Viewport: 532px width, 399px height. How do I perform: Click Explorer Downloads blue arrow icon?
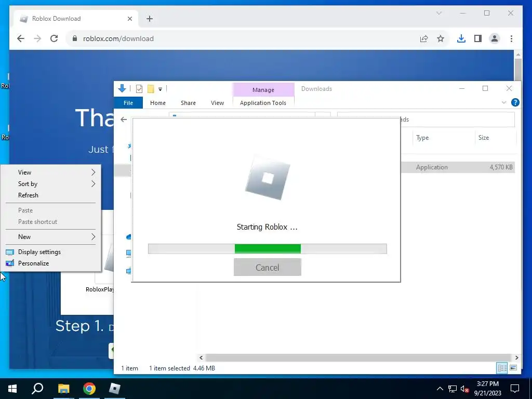(122, 88)
